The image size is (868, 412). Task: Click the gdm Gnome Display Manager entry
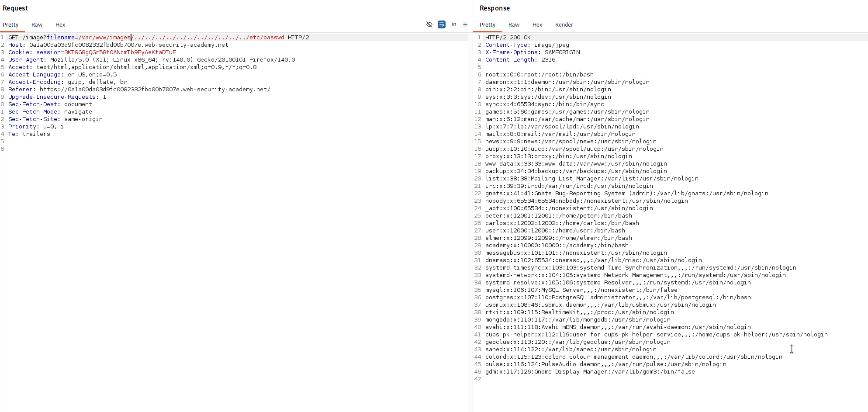click(x=590, y=372)
